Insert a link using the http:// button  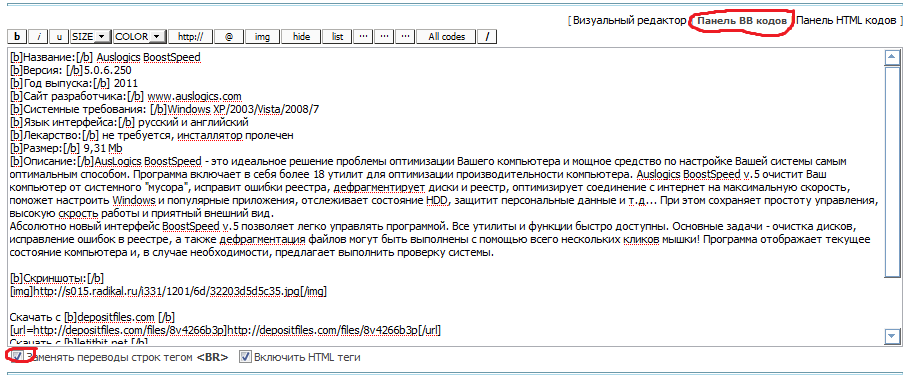tap(190, 36)
